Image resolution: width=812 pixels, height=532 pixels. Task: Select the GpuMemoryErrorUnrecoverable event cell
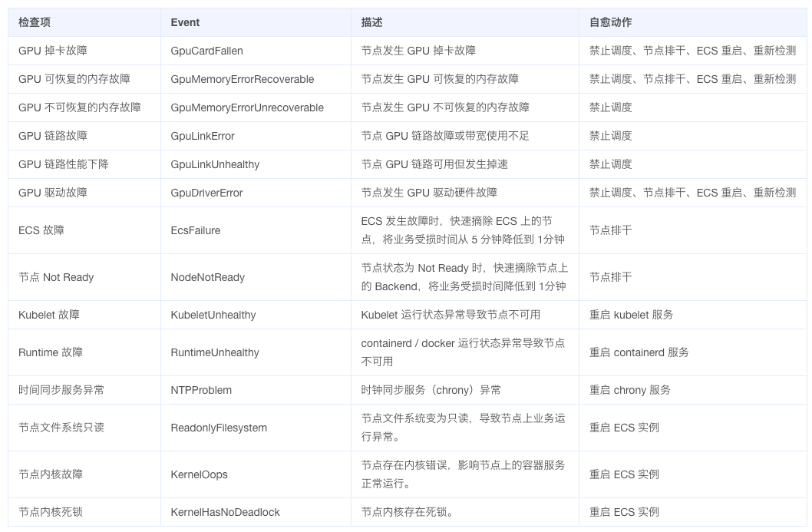coord(246,107)
